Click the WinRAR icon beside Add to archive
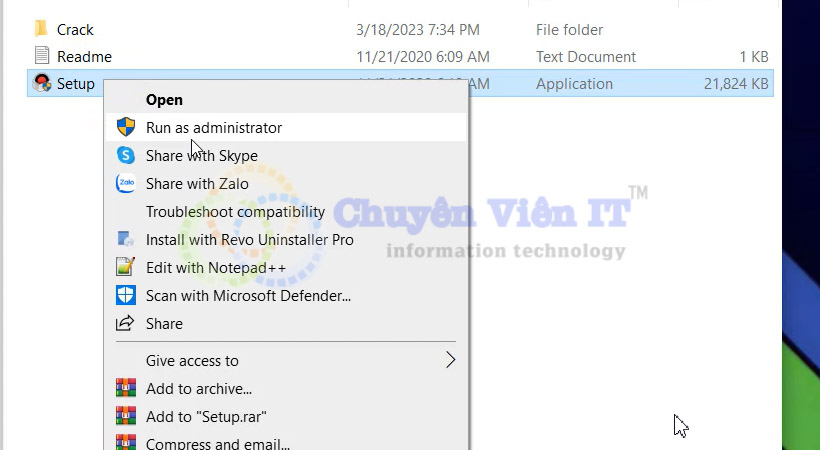820x450 pixels. pyautogui.click(x=126, y=388)
